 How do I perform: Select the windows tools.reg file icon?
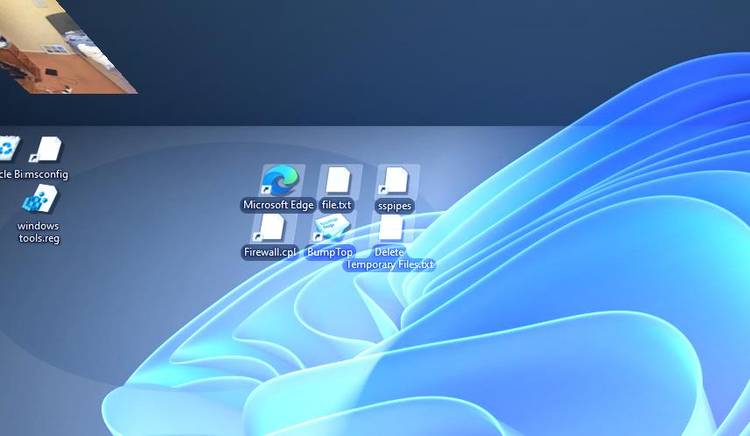pyautogui.click(x=40, y=198)
